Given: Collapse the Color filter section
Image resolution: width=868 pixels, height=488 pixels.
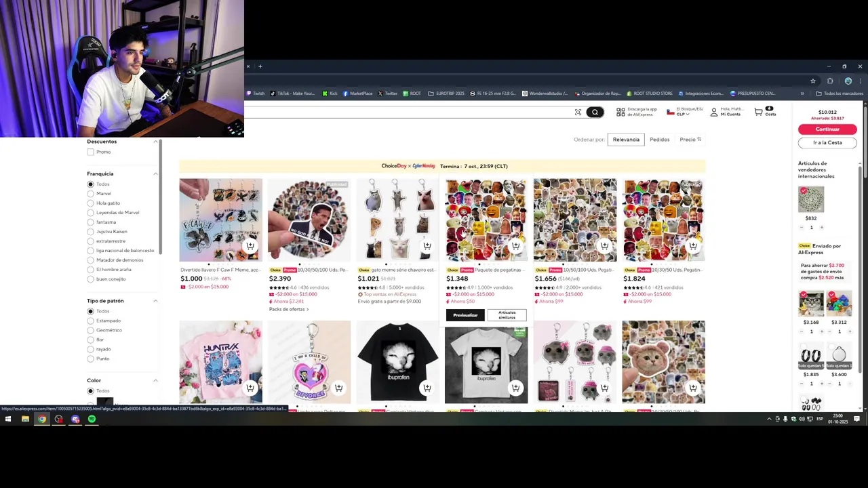Looking at the screenshot, I should point(155,380).
